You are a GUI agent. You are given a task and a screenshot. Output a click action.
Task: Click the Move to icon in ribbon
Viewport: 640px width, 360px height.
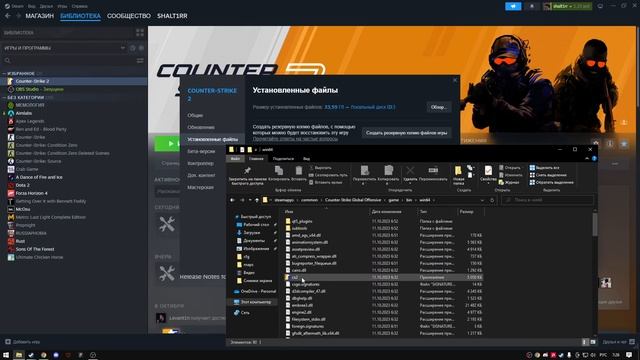pos(364,170)
